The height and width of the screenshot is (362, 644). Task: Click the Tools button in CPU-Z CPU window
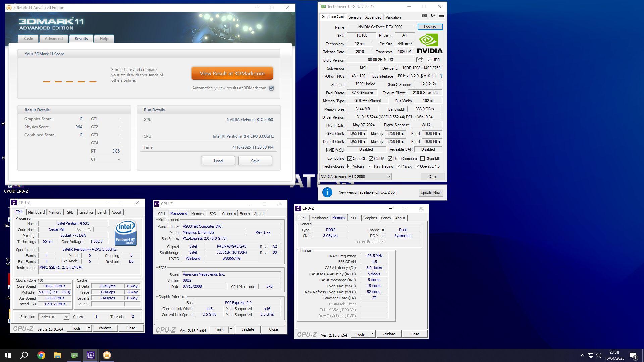[76, 328]
